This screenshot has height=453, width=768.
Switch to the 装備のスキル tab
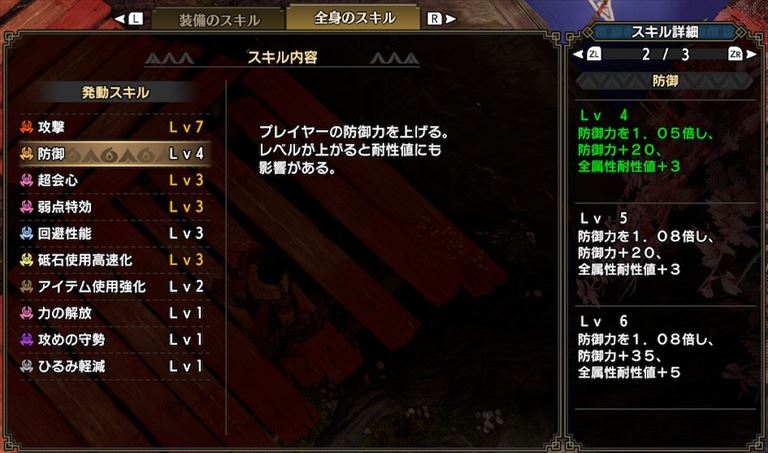tap(218, 20)
